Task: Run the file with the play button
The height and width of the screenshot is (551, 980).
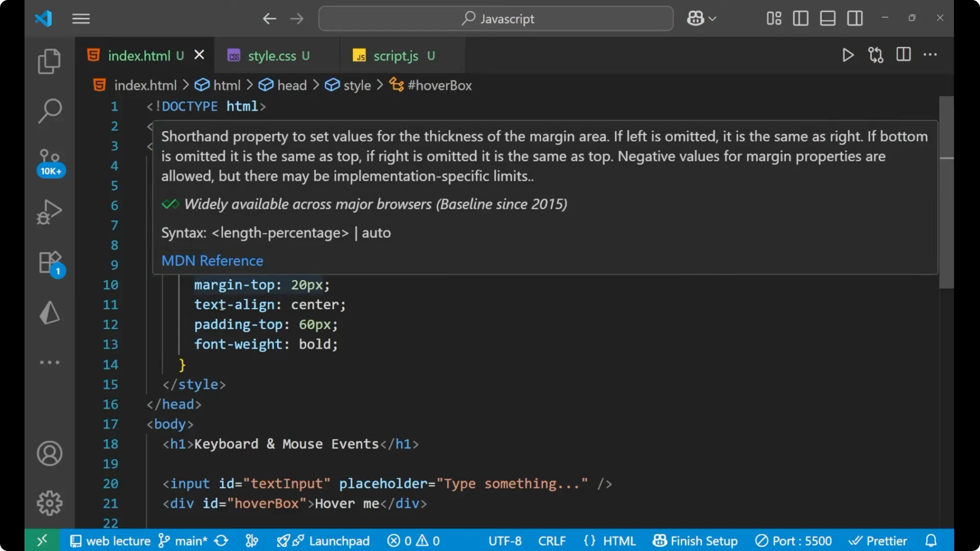Action: pos(848,55)
